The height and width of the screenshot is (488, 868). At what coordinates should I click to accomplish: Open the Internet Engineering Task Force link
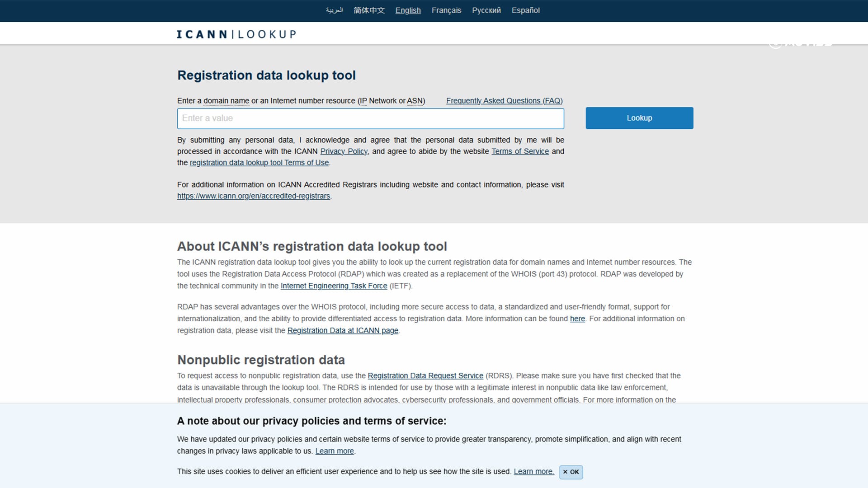pos(334,286)
